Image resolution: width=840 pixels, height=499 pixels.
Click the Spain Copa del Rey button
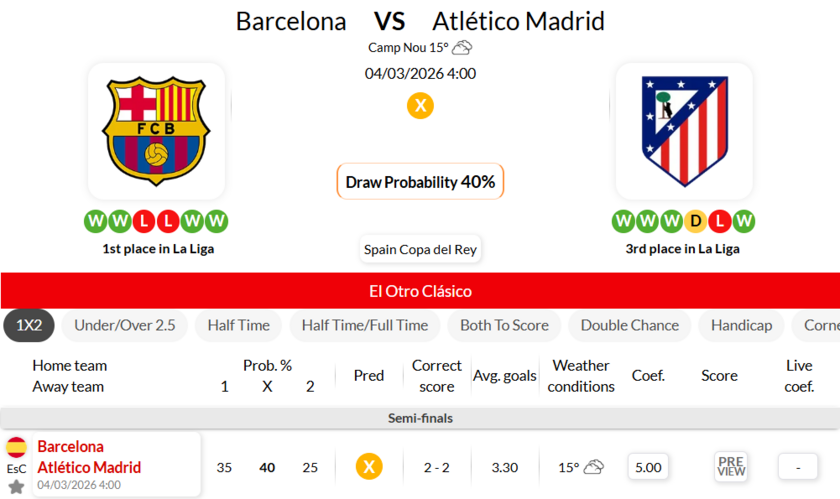pos(421,249)
